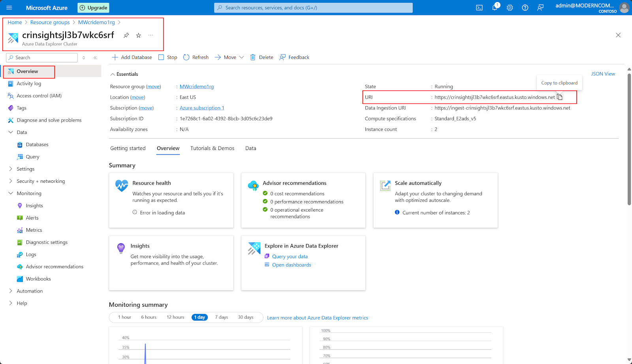Click the Add Database toolbar button
The width and height of the screenshot is (632, 364).
click(x=132, y=57)
